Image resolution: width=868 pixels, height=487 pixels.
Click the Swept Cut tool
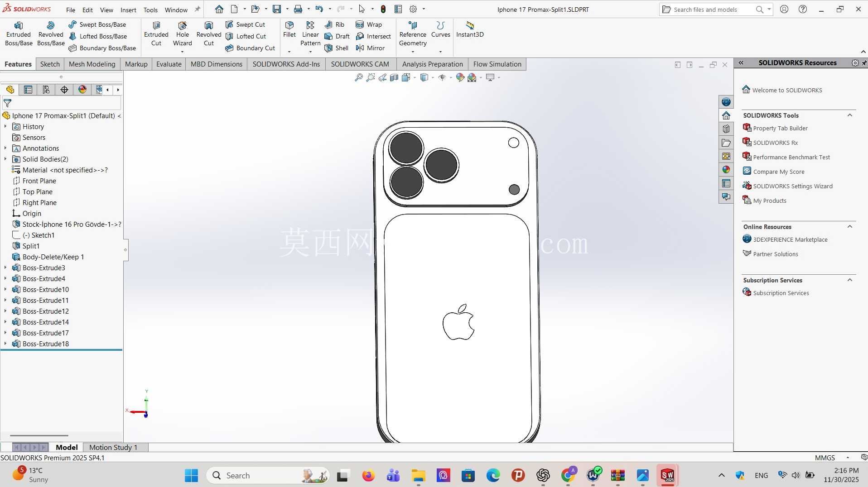tap(245, 24)
